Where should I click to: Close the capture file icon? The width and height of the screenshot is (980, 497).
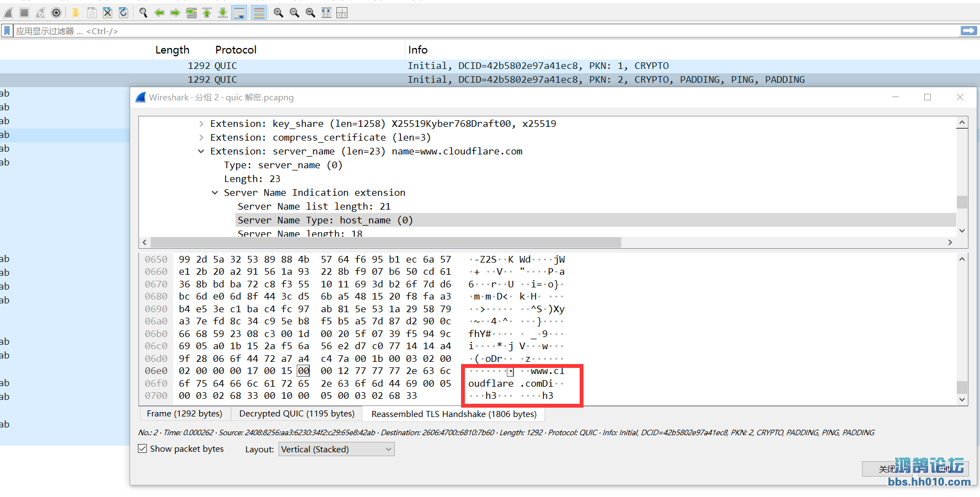[x=108, y=13]
